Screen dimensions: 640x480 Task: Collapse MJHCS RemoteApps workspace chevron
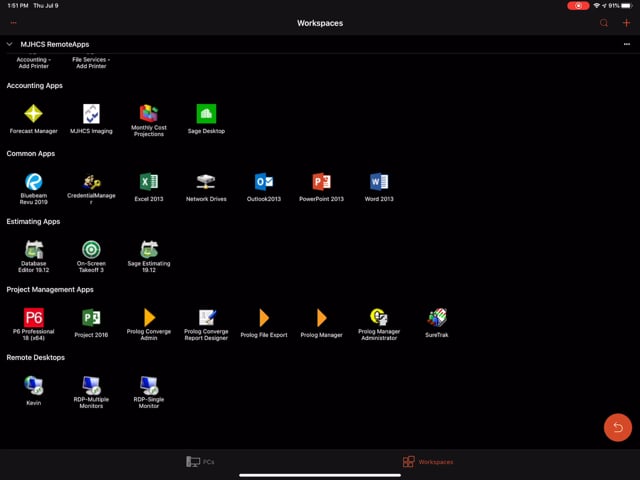click(9, 44)
